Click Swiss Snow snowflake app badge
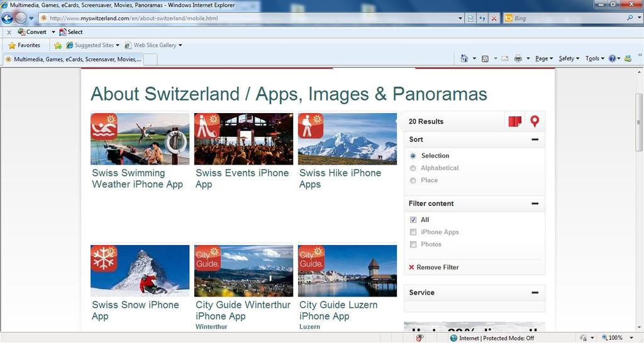 (104, 258)
